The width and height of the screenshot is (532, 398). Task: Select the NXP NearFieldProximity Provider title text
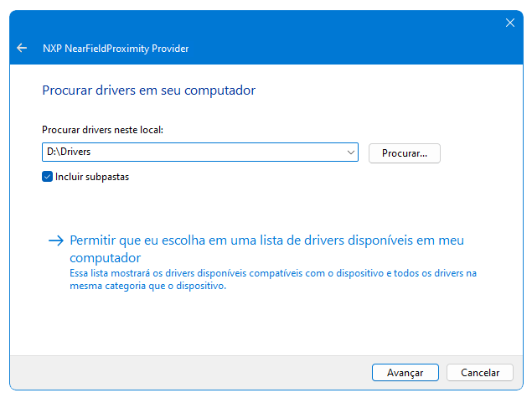116,49
